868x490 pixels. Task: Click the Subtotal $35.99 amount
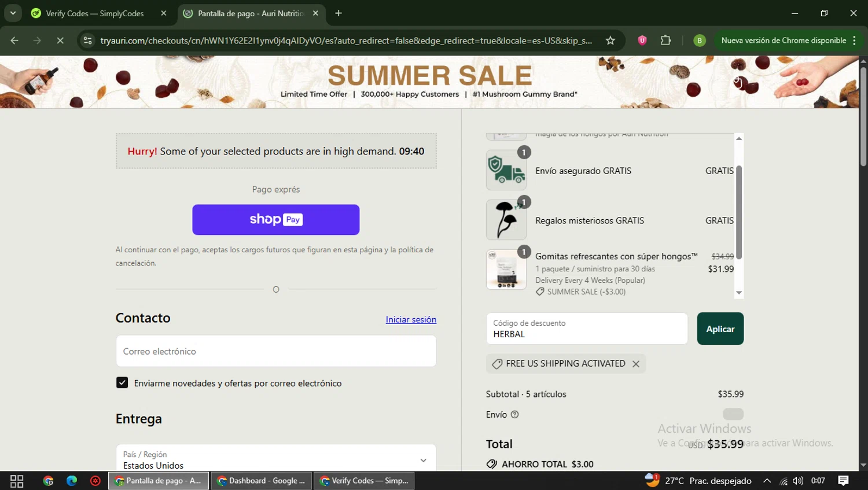(x=730, y=394)
